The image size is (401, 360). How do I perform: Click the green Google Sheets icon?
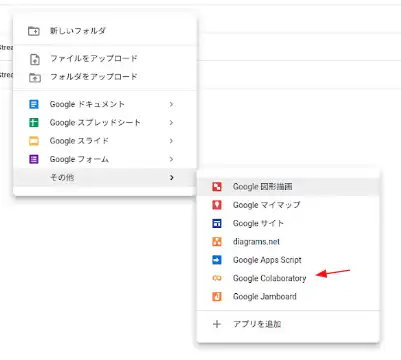34,123
